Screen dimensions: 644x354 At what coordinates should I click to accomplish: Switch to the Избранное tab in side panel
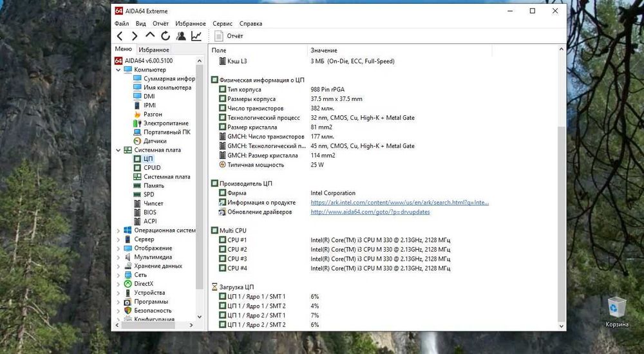tap(154, 50)
